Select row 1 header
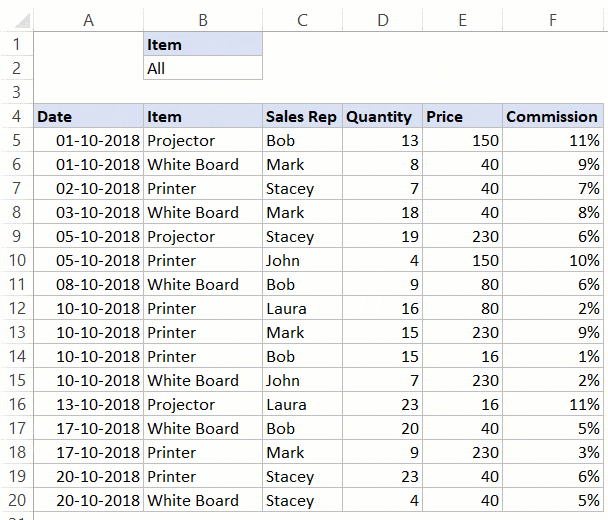 [x=17, y=44]
